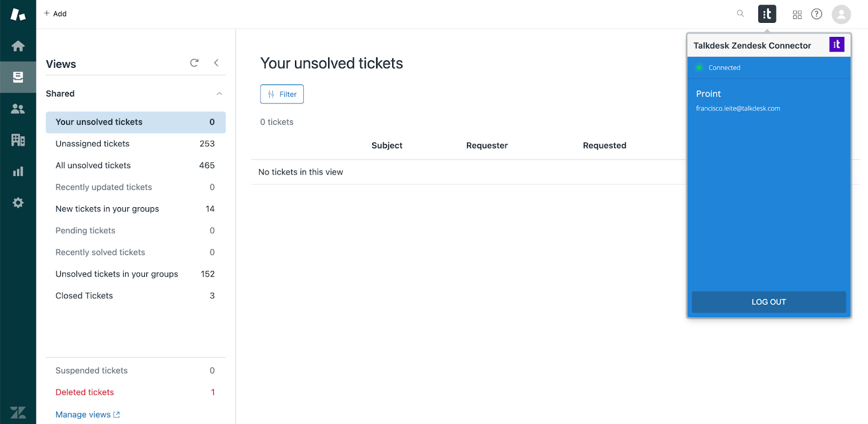The image size is (868, 424).
Task: Collapse the Shared views section
Action: point(219,94)
